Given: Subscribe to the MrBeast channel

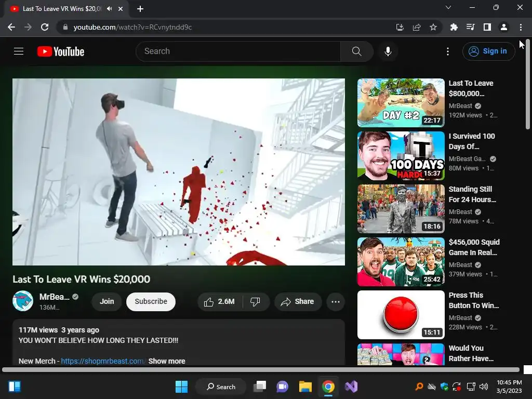Looking at the screenshot, I should (151, 302).
